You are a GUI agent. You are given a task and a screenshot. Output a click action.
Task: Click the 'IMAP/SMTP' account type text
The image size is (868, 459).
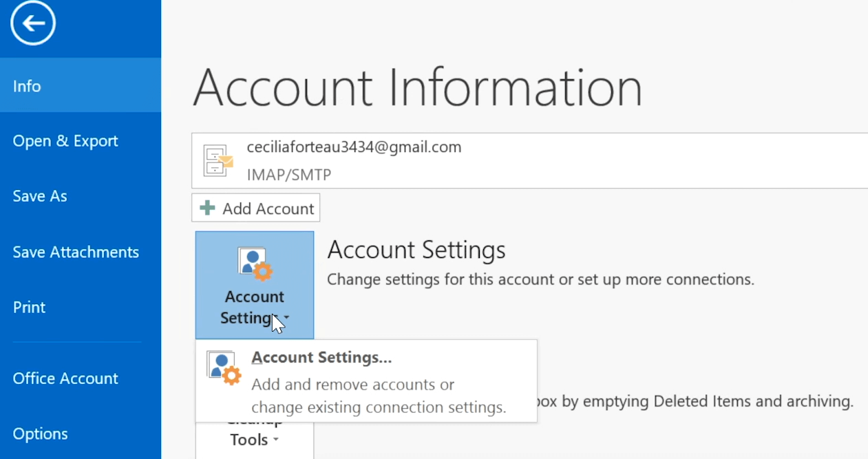[289, 175]
